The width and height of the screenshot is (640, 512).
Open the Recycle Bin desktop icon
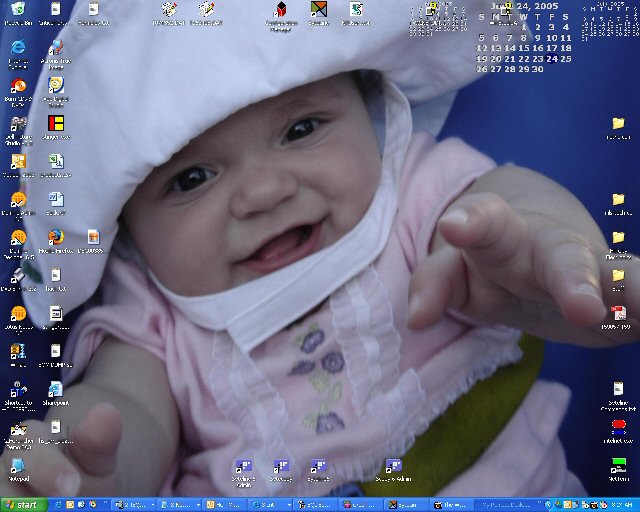(x=17, y=10)
